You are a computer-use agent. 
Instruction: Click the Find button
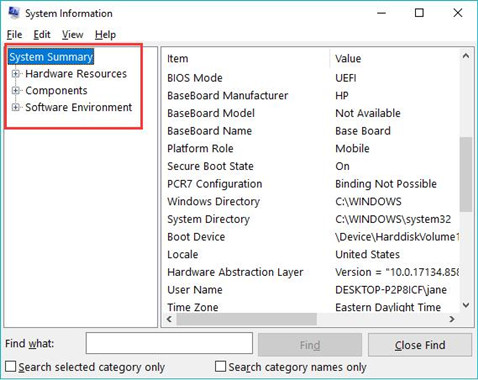point(310,345)
